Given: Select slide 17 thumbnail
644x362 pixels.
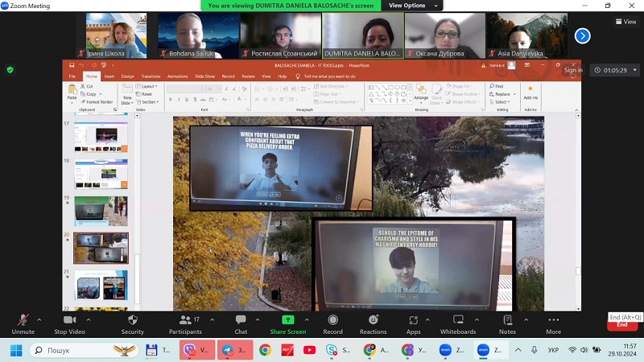Looking at the screenshot, I should point(101,137).
